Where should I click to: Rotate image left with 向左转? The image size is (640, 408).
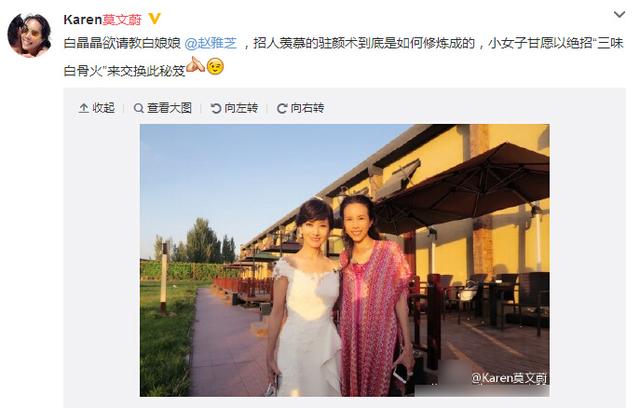pyautogui.click(x=234, y=108)
